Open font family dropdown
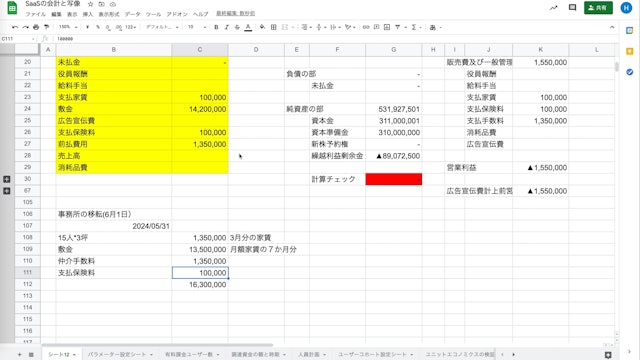The height and width of the screenshot is (360, 640). click(x=162, y=27)
